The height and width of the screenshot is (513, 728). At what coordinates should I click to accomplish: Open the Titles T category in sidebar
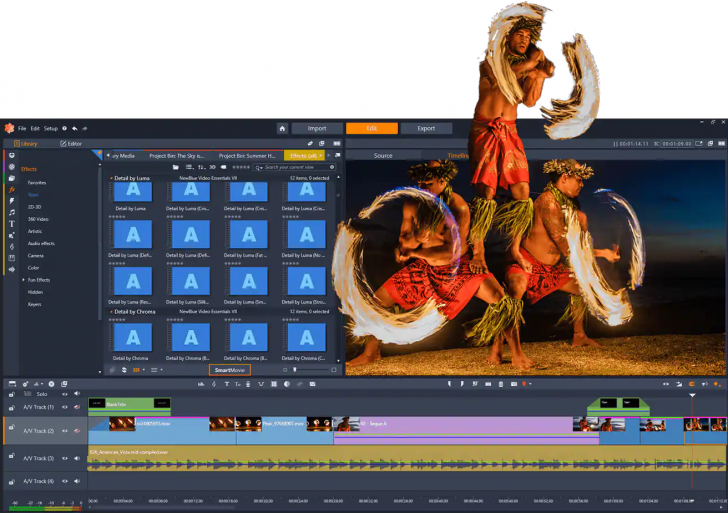pyautogui.click(x=12, y=224)
